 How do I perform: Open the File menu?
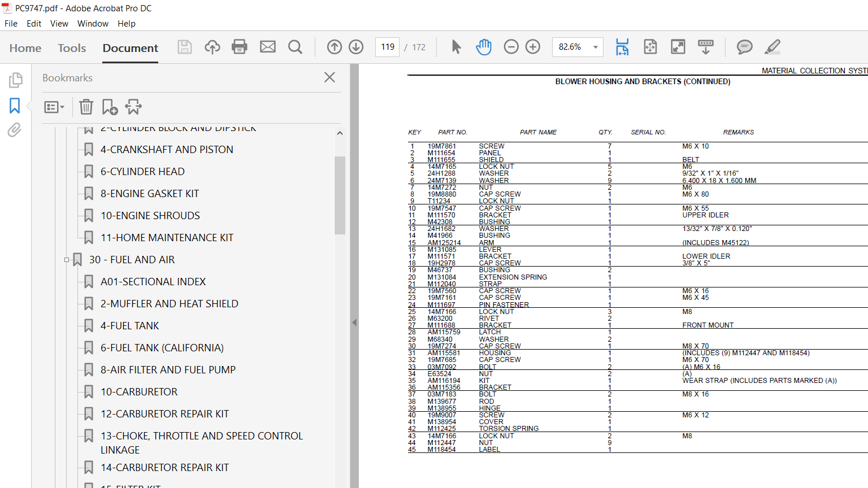(x=11, y=24)
